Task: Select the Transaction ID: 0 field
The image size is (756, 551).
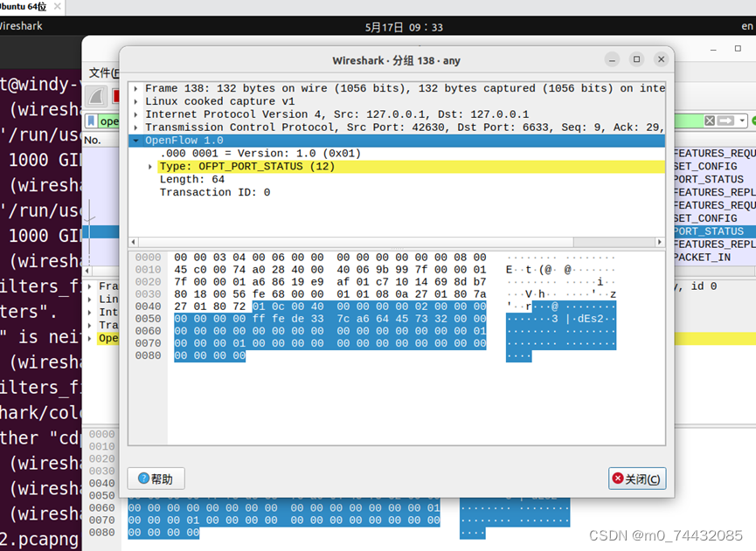Action: [216, 192]
